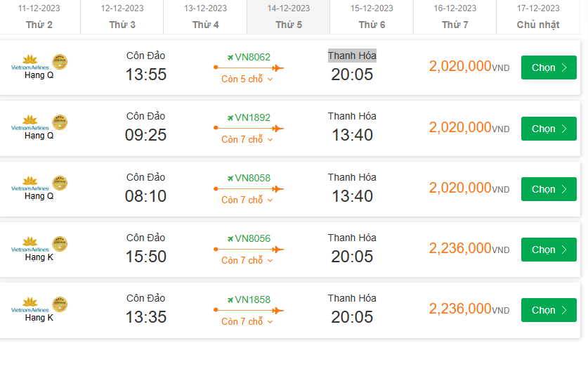This screenshot has width=588, height=367.
Task: Click the Vietnam Airlines logo on the VN1858 row
Action: [x=30, y=304]
